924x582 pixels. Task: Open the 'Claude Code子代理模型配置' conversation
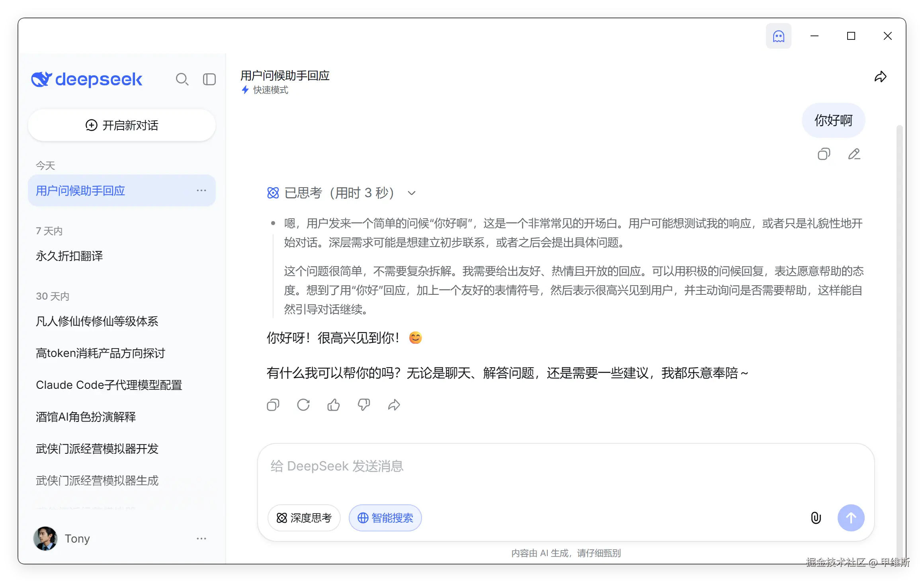coord(122,385)
